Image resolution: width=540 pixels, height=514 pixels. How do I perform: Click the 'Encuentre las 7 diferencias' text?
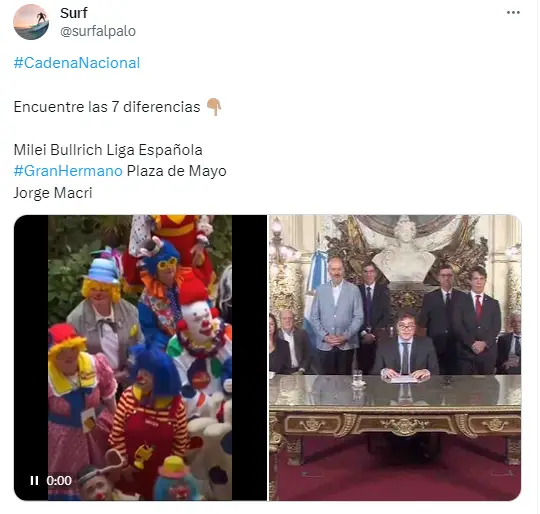pos(107,107)
